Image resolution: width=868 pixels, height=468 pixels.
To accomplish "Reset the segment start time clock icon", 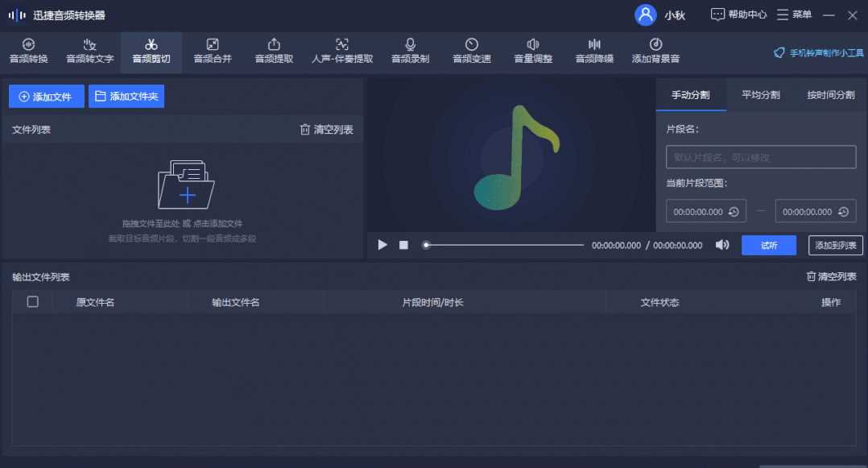I will click(x=734, y=212).
